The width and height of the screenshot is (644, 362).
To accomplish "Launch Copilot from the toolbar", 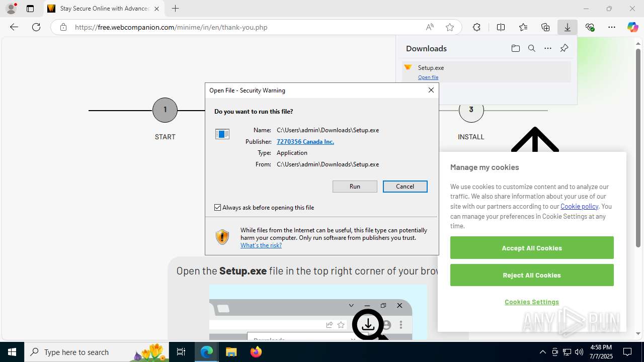I will click(633, 27).
